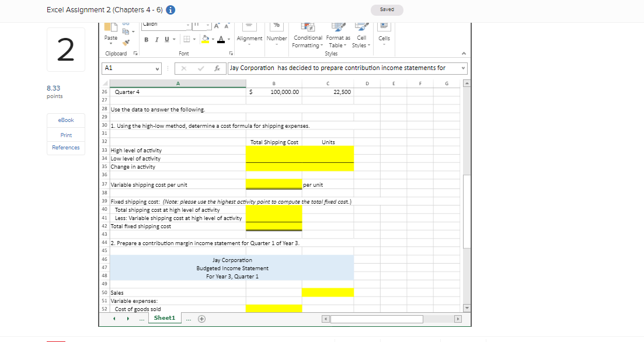Click the Alignment menu in the ribbon

click(249, 35)
